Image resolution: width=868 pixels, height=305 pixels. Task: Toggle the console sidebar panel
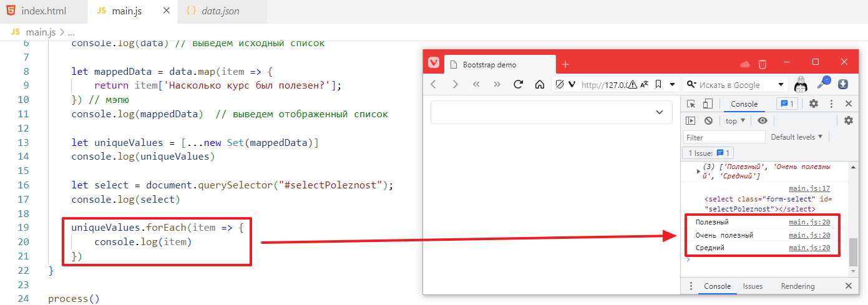tap(691, 121)
